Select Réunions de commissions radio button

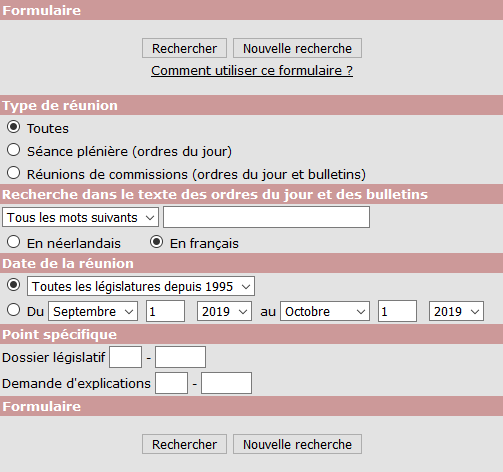click(x=14, y=173)
